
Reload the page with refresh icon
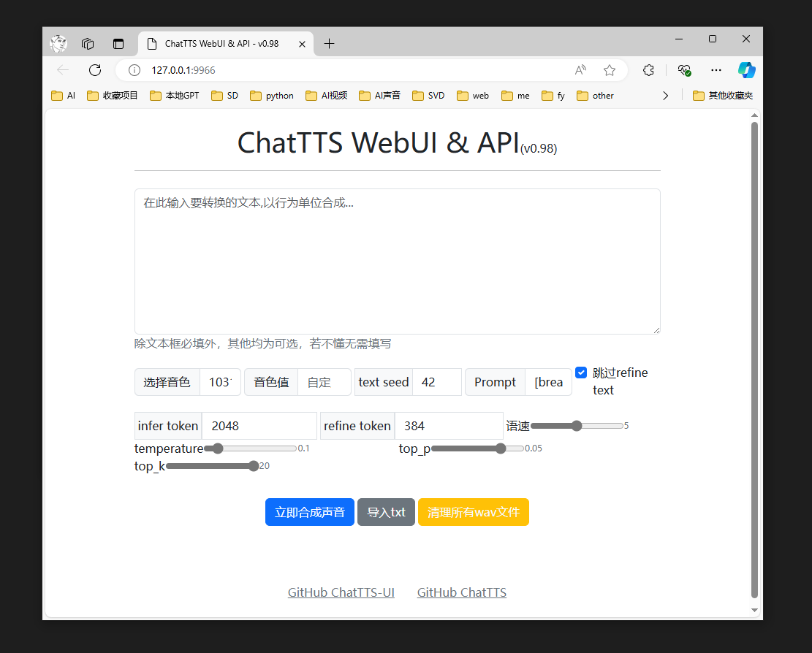pos(95,70)
